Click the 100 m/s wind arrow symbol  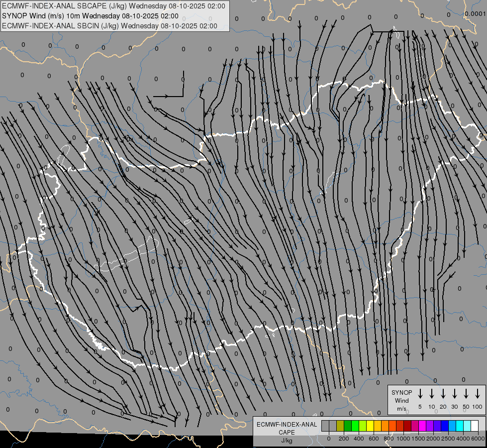coord(478,394)
